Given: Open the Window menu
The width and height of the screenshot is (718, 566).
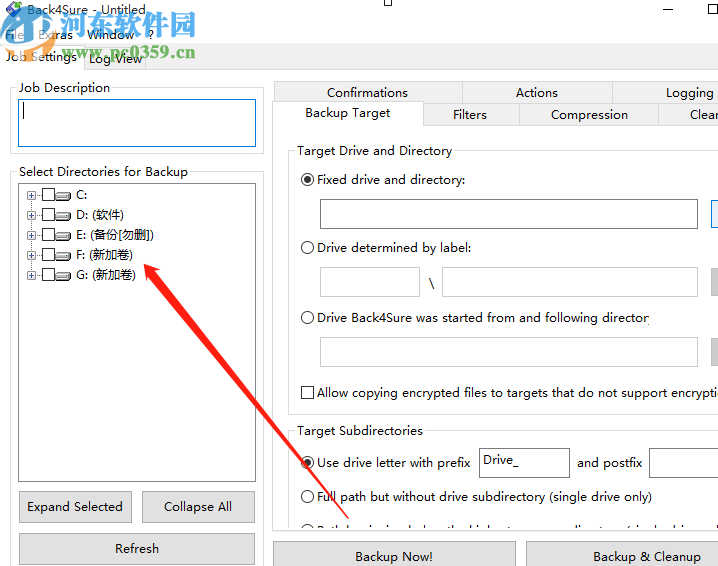Looking at the screenshot, I should pos(110,35).
